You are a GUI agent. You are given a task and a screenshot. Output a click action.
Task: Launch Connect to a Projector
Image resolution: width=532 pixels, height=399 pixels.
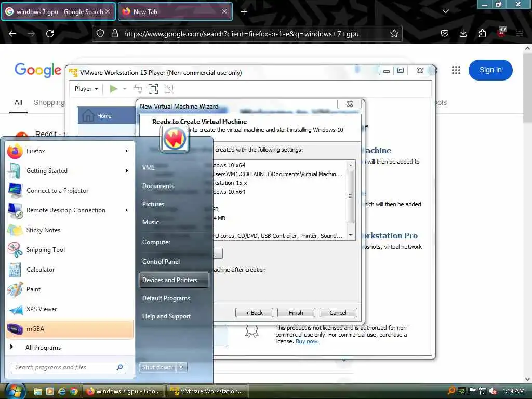(70, 191)
